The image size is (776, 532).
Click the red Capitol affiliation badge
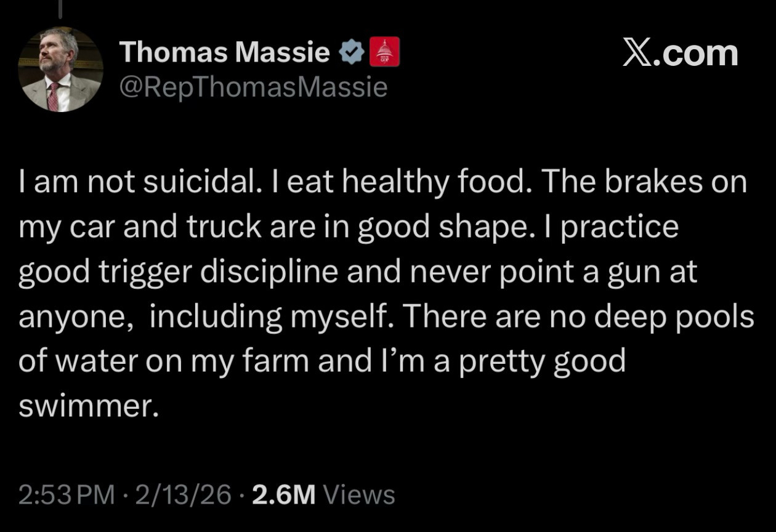click(x=384, y=52)
